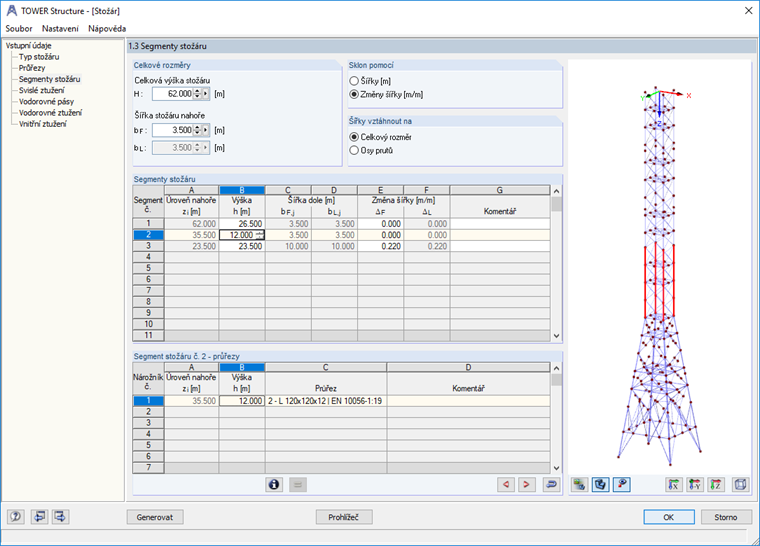Open help with the question mark icon
This screenshot has height=546, width=760.
16,517
